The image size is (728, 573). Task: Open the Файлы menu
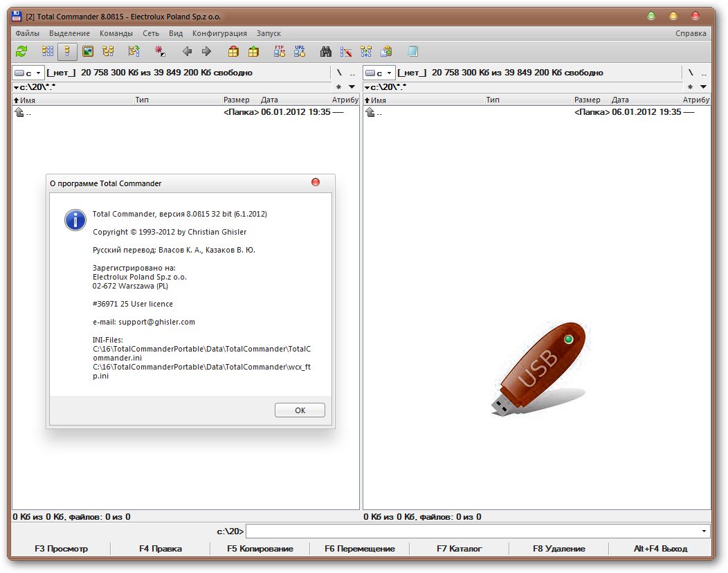[28, 33]
